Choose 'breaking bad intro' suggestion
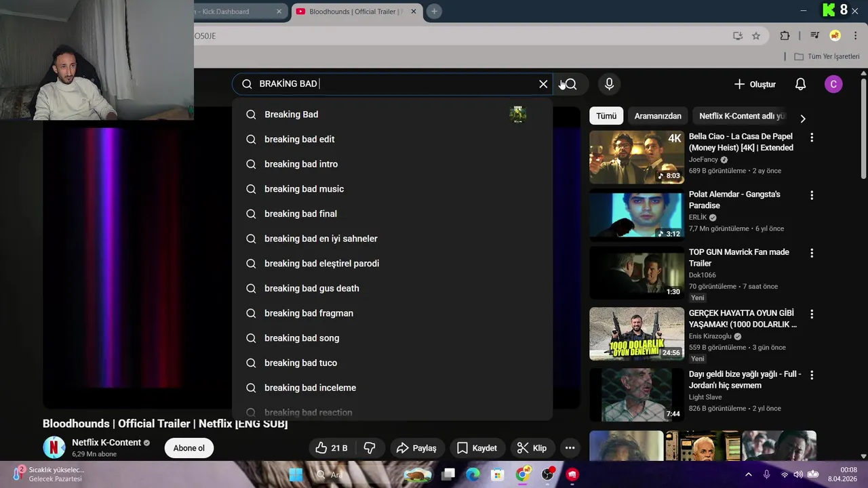Image resolution: width=868 pixels, height=488 pixels. (x=392, y=164)
